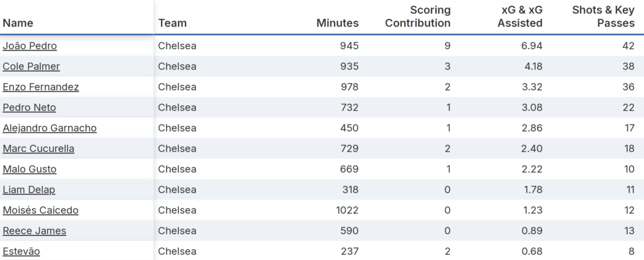This screenshot has height=260, width=644.
Task: Open Reece James's player page
Action: pyautogui.click(x=35, y=230)
